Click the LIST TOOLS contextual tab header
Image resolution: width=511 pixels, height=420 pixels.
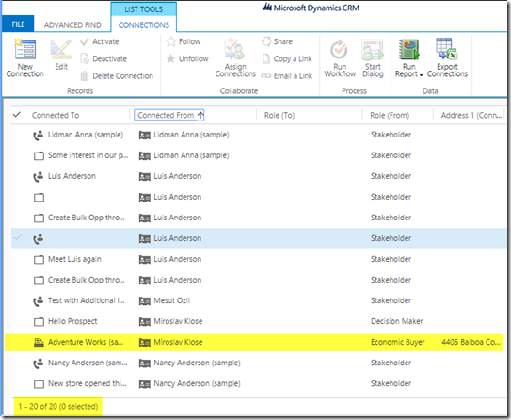[x=144, y=9]
